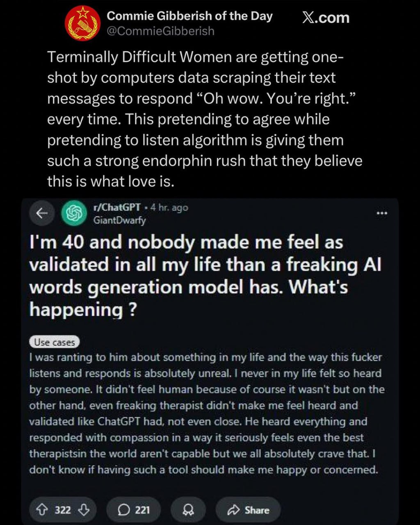Click the @CommieGibberish handle
Viewport: 420px width, 525px height.
pos(160,31)
